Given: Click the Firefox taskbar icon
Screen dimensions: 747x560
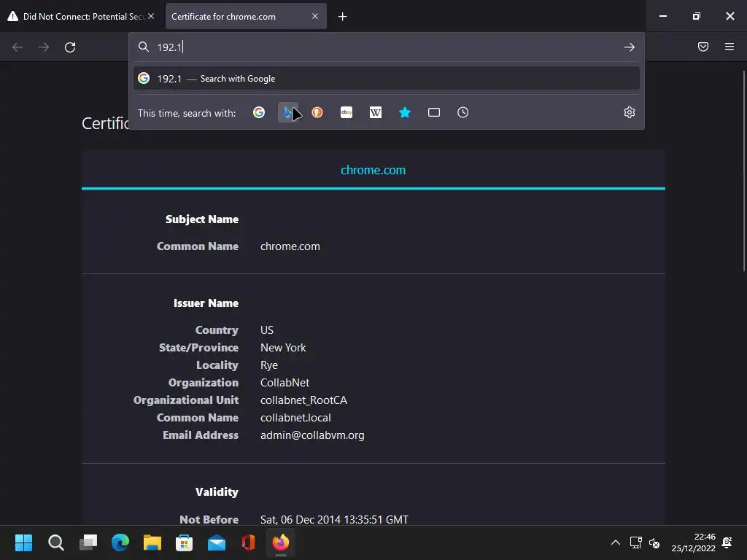Looking at the screenshot, I should coord(281,542).
